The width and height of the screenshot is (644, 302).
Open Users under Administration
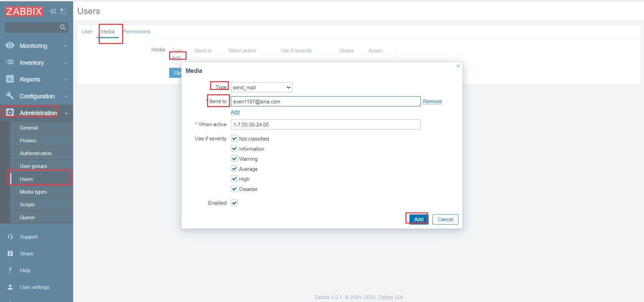pos(42,179)
